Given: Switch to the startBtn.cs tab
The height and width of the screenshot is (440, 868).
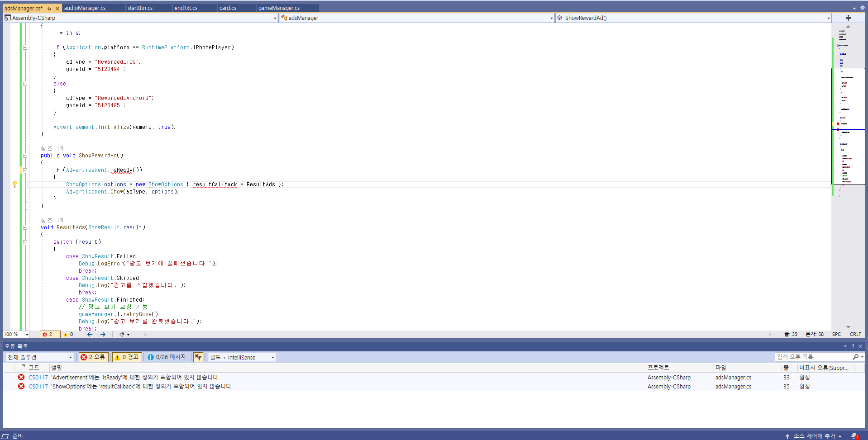Looking at the screenshot, I should coord(148,8).
